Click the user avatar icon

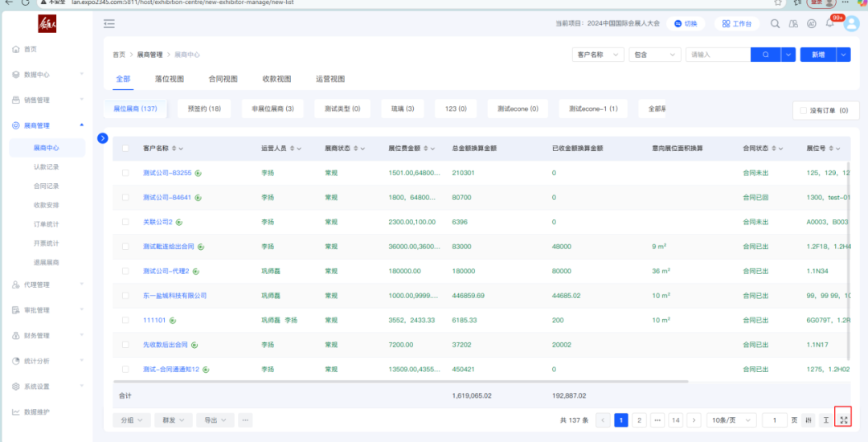click(851, 23)
